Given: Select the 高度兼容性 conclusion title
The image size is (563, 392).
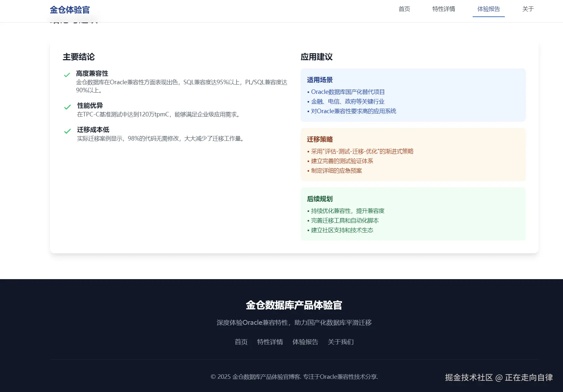Looking at the screenshot, I should pyautogui.click(x=92, y=73).
